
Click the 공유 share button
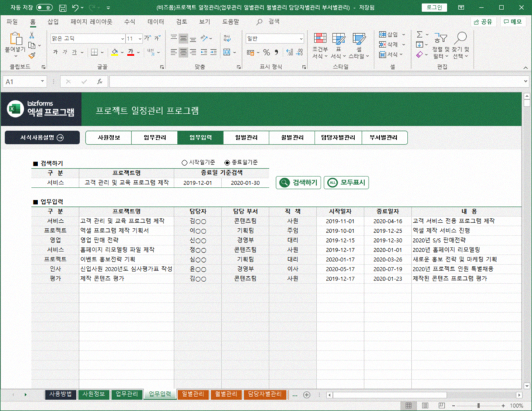coord(483,22)
